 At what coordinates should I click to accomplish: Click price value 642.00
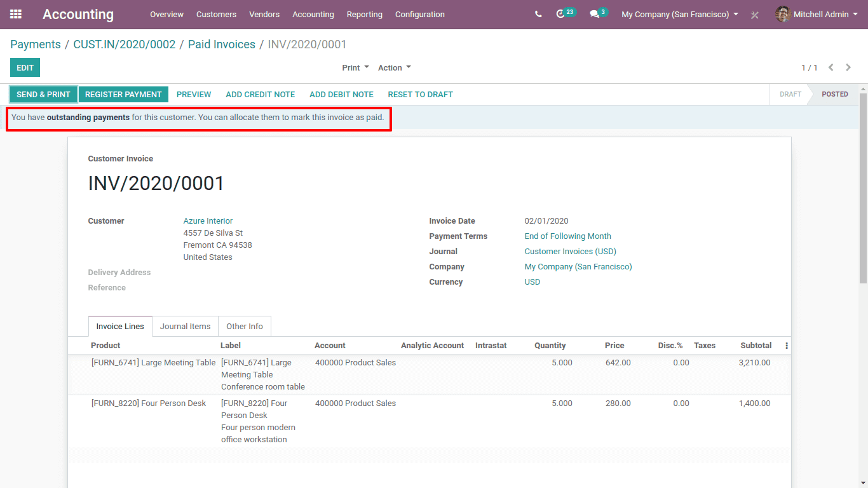[x=618, y=363]
